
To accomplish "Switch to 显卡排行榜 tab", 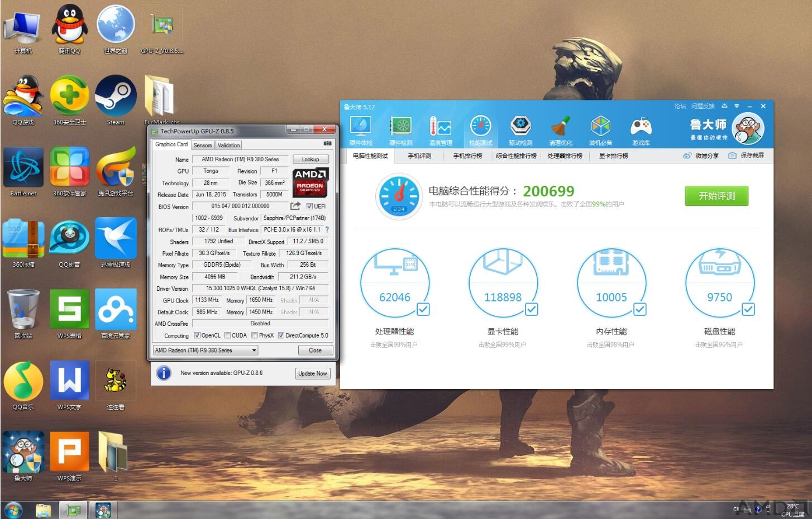I will pos(614,156).
